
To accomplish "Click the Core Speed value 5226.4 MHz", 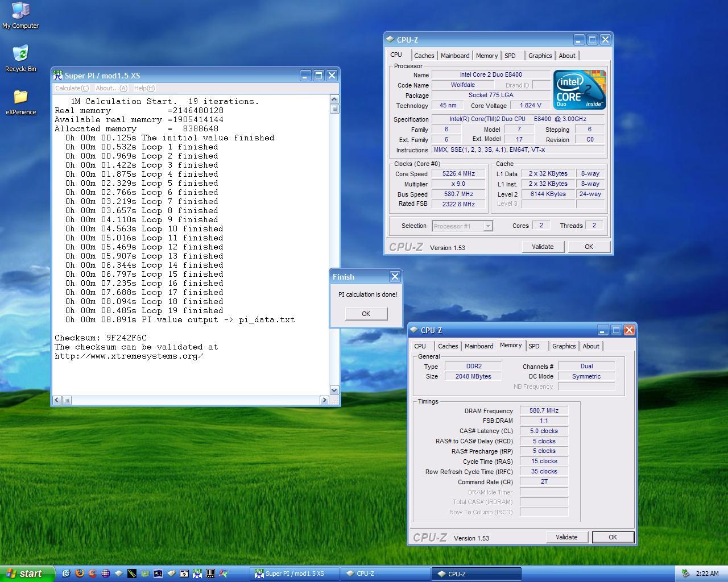I will tap(458, 174).
